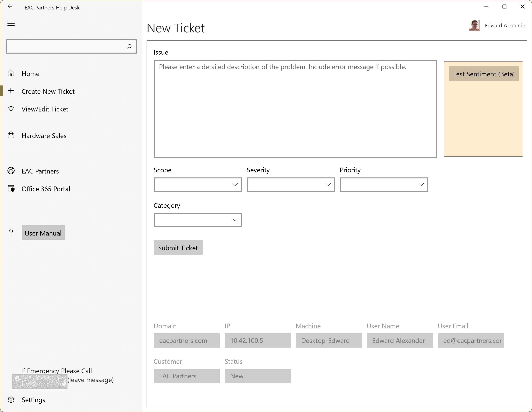Open the User Manual button
This screenshot has width=532, height=412.
tap(43, 233)
